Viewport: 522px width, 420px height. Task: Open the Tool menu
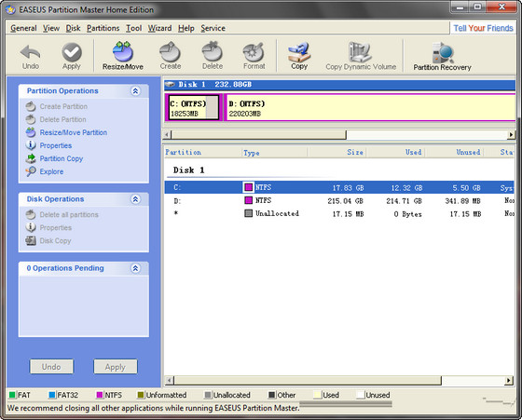coord(134,28)
